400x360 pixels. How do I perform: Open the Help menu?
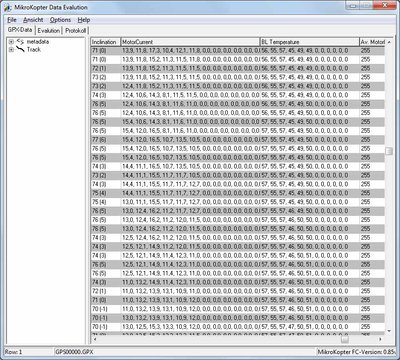(84, 20)
